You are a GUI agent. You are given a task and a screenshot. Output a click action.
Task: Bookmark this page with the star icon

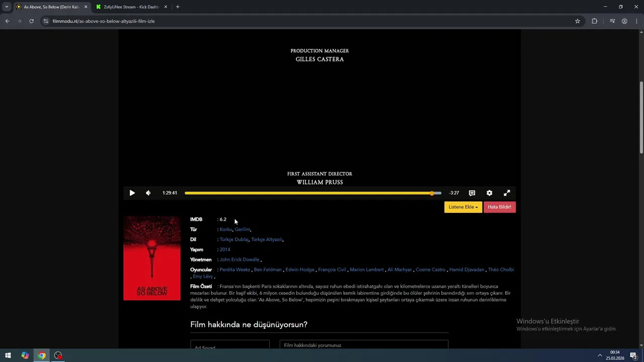(578, 21)
